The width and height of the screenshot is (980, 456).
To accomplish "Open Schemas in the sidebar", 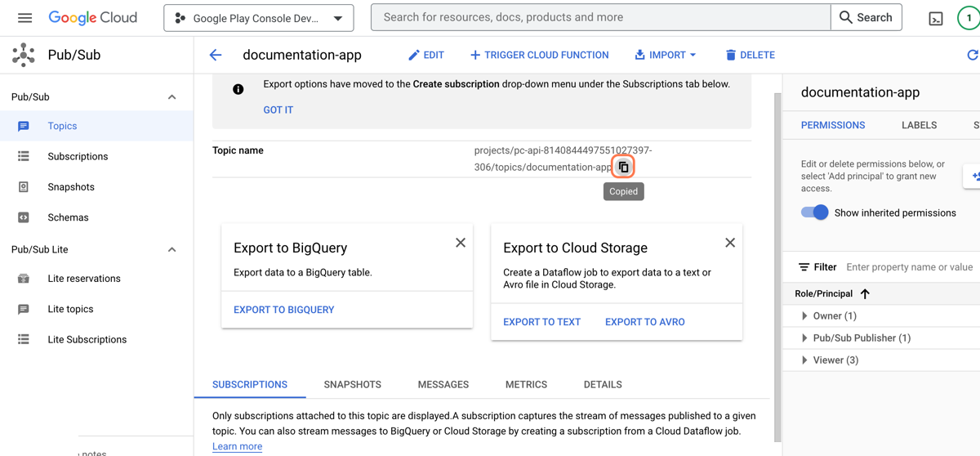I will point(68,217).
